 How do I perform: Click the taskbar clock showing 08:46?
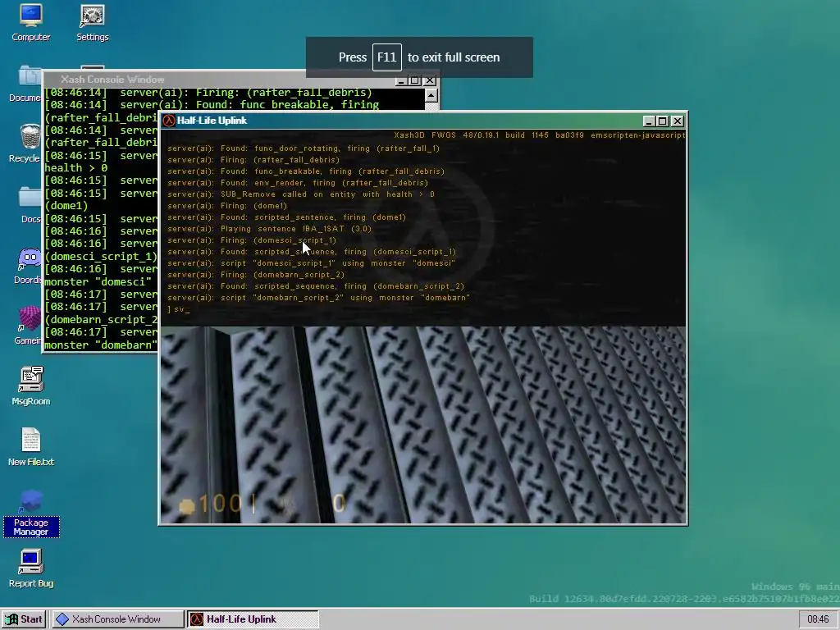tap(818, 619)
